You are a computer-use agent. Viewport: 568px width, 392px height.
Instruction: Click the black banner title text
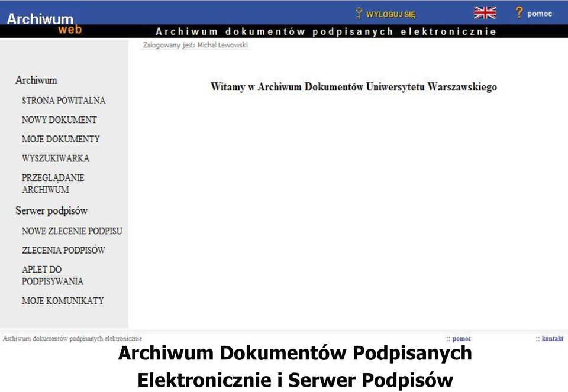click(x=326, y=31)
